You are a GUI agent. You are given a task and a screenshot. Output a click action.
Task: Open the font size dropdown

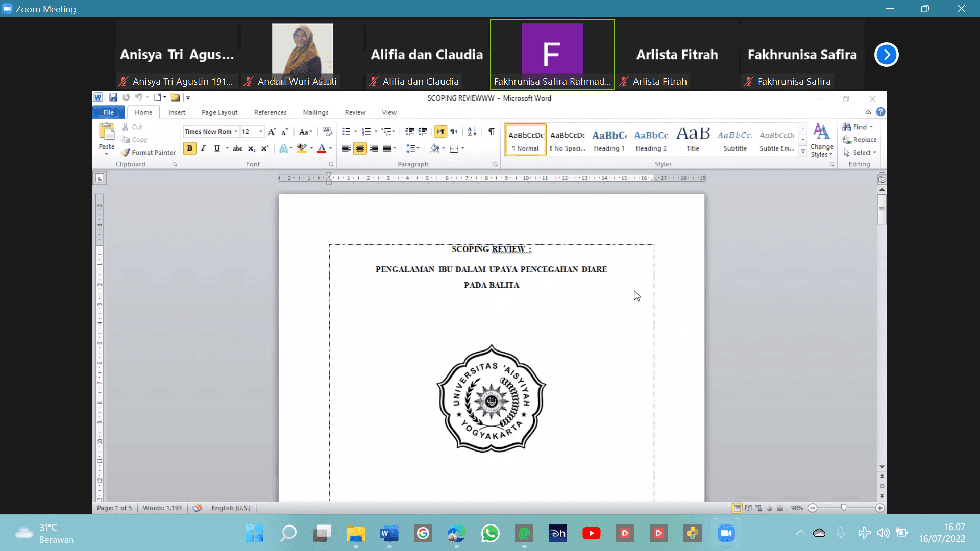(x=261, y=132)
